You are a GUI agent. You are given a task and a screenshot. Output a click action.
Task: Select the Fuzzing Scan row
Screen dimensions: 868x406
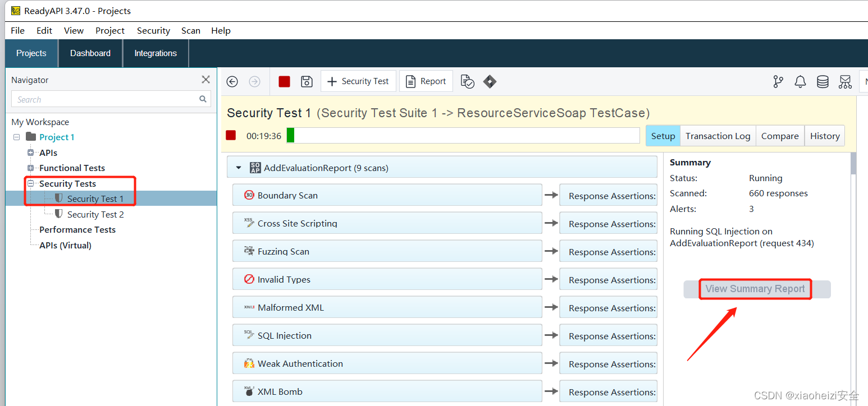(387, 251)
